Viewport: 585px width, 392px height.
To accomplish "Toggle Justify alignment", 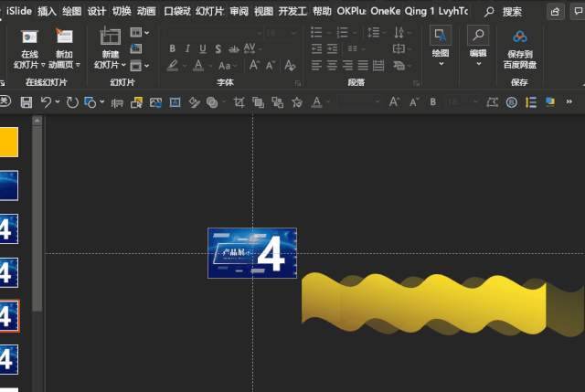I will [363, 66].
